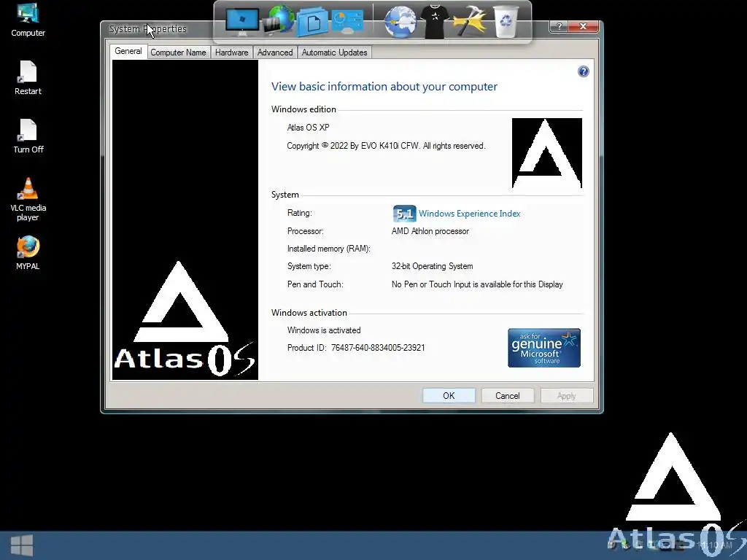747x560 pixels.
Task: Click the taskbar clock showing 11:10 AM
Action: 714,545
